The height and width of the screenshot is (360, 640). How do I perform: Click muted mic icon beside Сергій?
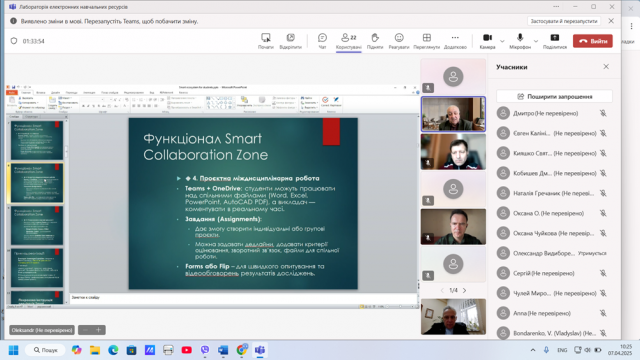coord(603,273)
